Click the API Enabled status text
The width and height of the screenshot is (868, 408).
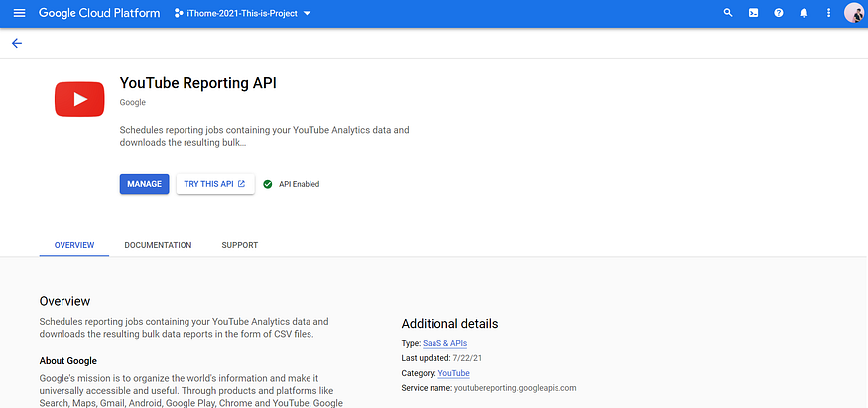coord(299,184)
